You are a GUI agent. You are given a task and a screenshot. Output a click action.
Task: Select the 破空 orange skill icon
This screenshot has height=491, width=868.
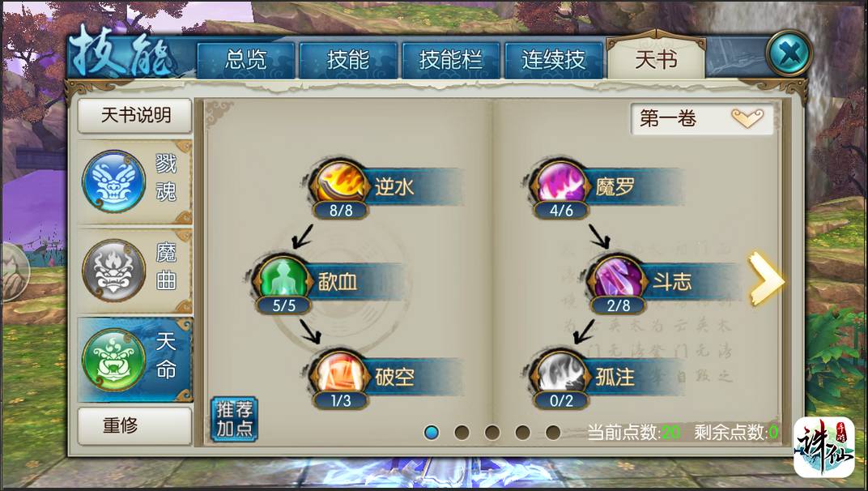[x=340, y=374]
